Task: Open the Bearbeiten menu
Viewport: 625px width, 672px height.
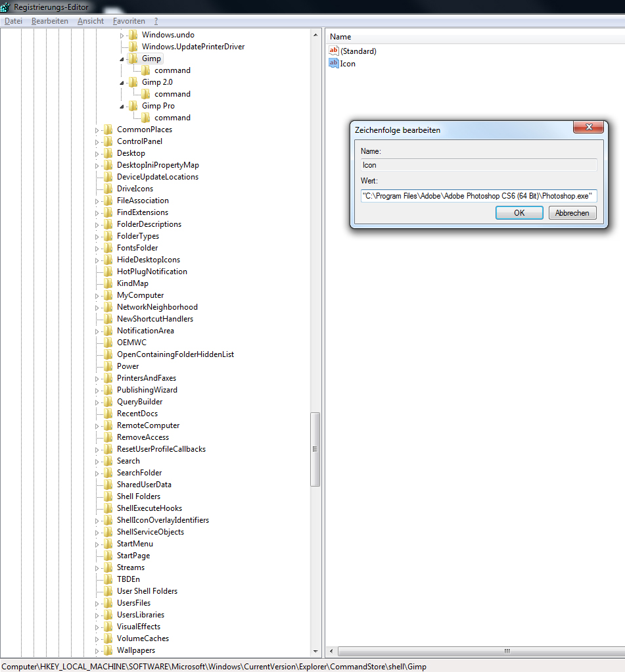Action: (x=50, y=21)
